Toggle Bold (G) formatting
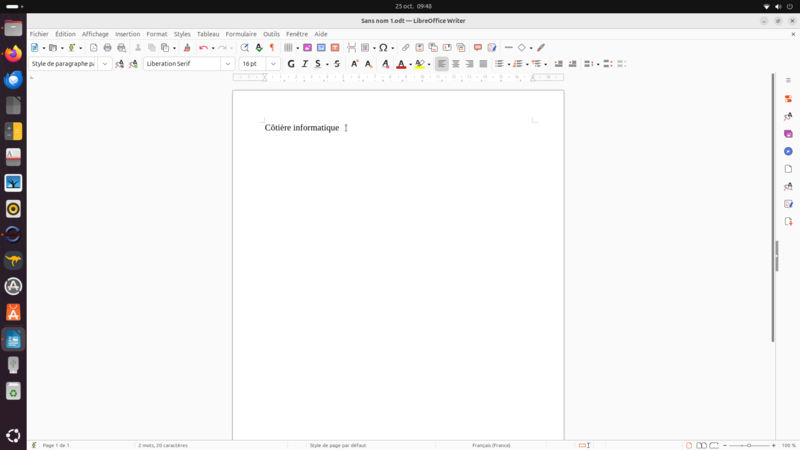The image size is (800, 450). point(291,64)
